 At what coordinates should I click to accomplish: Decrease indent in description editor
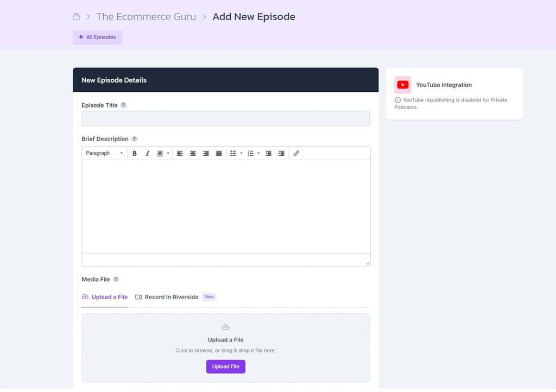(268, 153)
